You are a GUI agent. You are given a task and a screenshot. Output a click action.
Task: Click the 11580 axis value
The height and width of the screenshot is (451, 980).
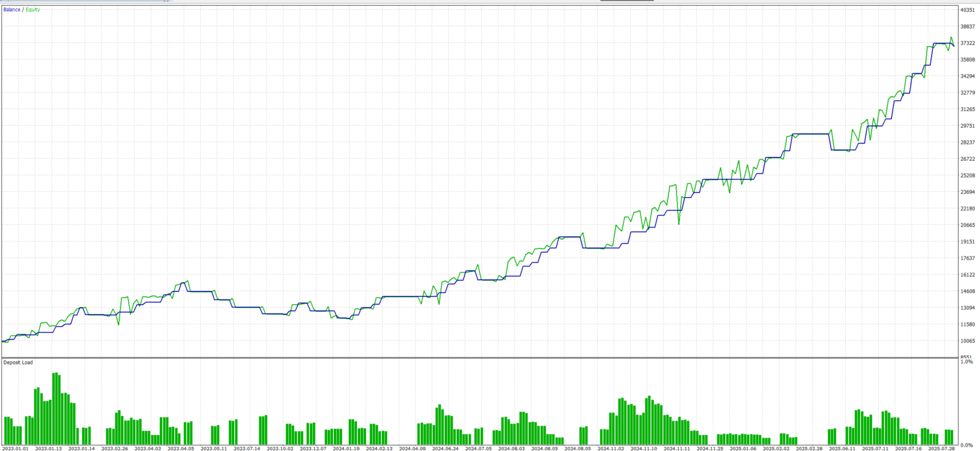968,324
